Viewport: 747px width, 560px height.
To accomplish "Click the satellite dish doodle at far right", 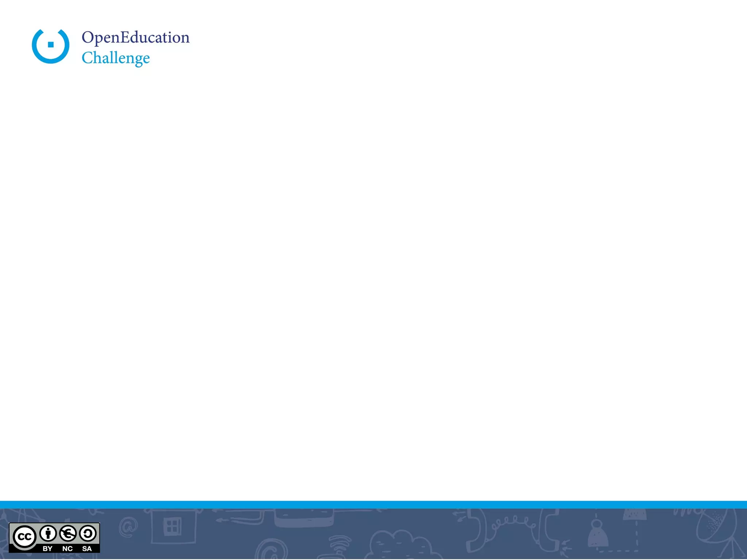I will click(x=717, y=527).
